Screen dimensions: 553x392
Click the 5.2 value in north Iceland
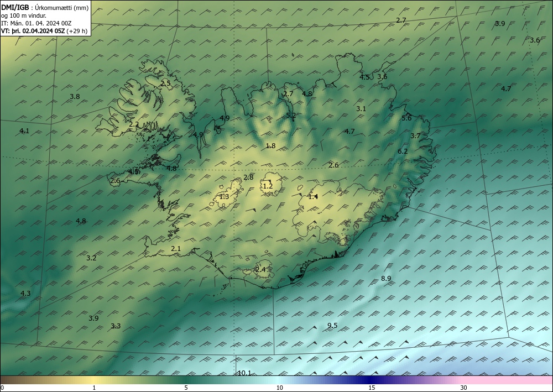click(x=291, y=115)
